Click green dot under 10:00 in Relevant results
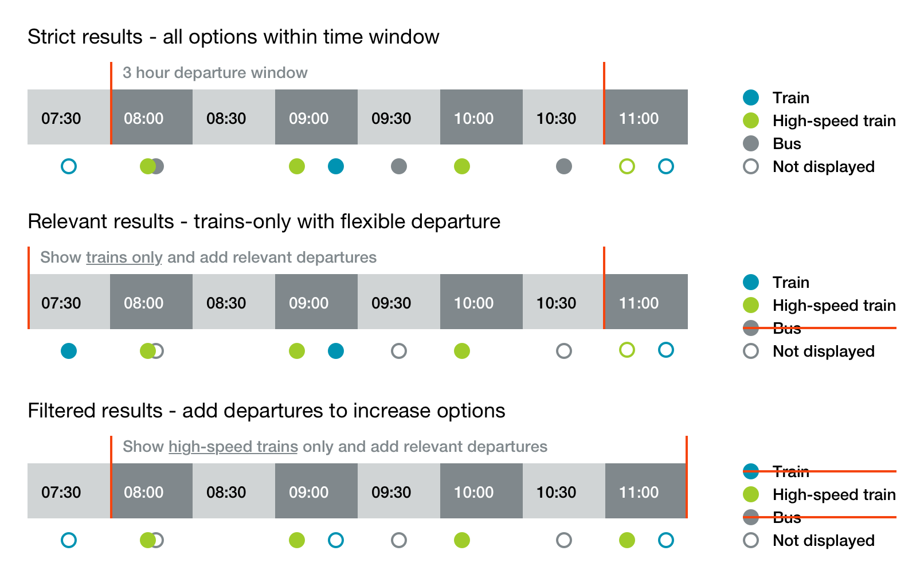 (462, 351)
